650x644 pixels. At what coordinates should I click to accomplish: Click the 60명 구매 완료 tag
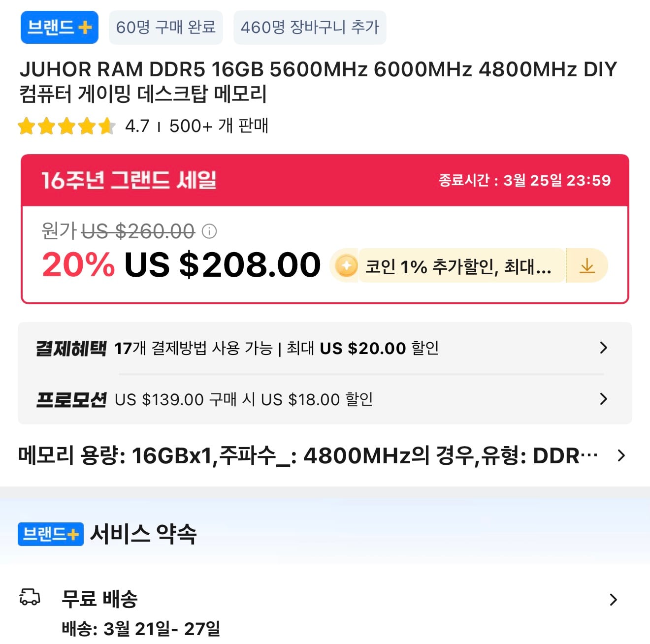pos(165,28)
